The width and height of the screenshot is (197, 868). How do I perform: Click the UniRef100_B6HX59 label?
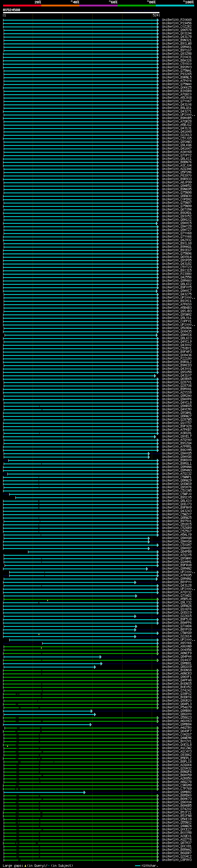tap(177, 775)
